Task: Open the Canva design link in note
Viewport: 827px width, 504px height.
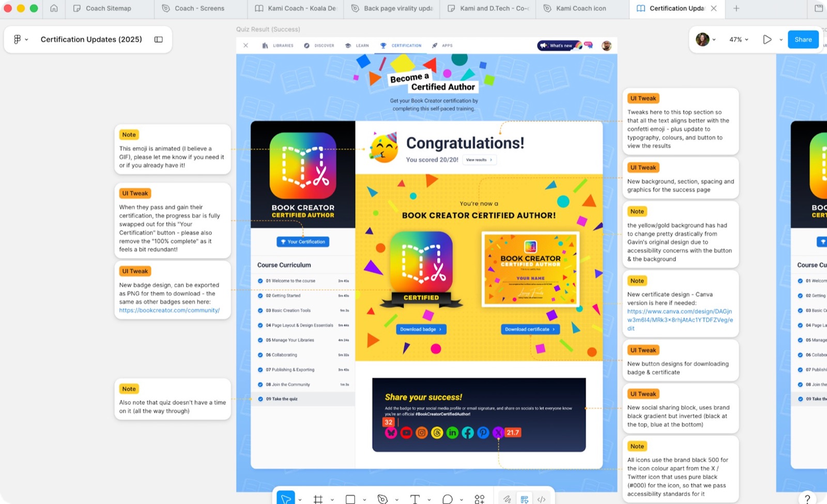Action: coord(680,320)
